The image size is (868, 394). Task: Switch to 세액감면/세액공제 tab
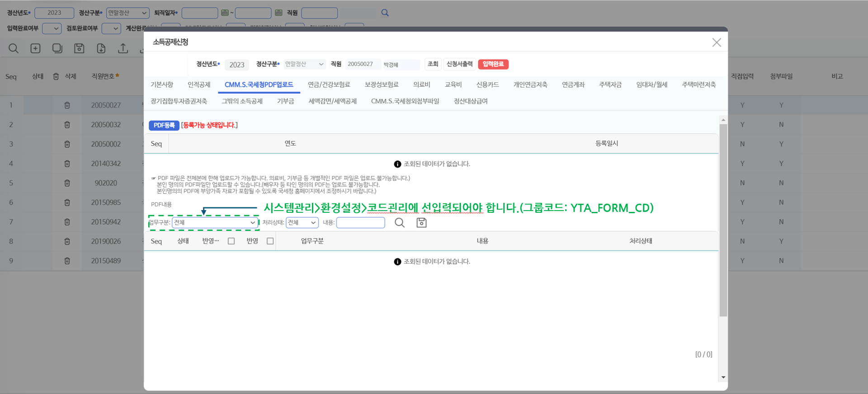[x=333, y=101]
